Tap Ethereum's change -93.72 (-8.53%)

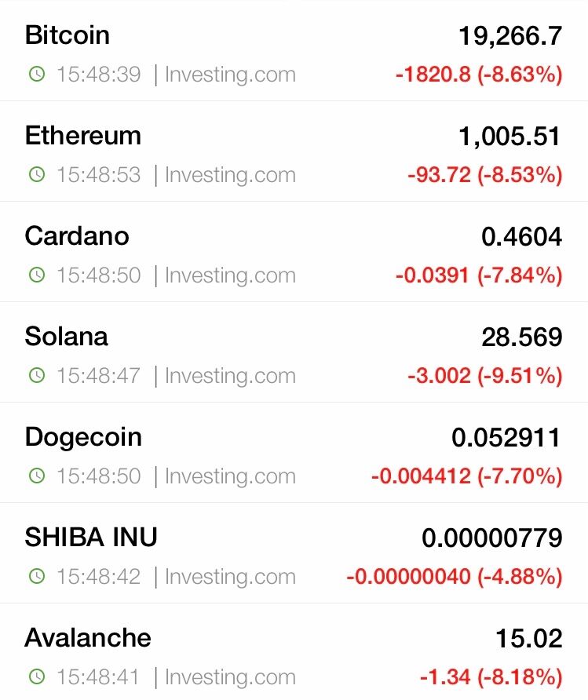click(x=485, y=174)
